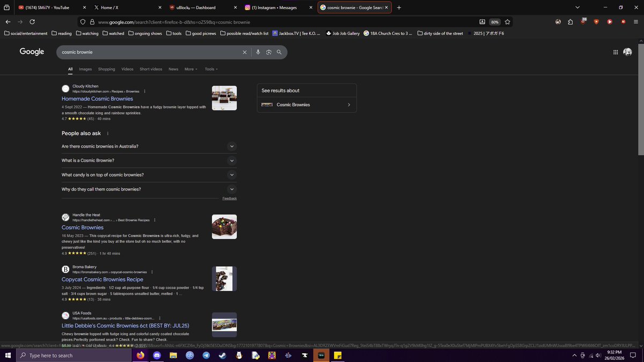
Task: Open the Little Debbie's Cosmic Brownies result
Action: 125,326
